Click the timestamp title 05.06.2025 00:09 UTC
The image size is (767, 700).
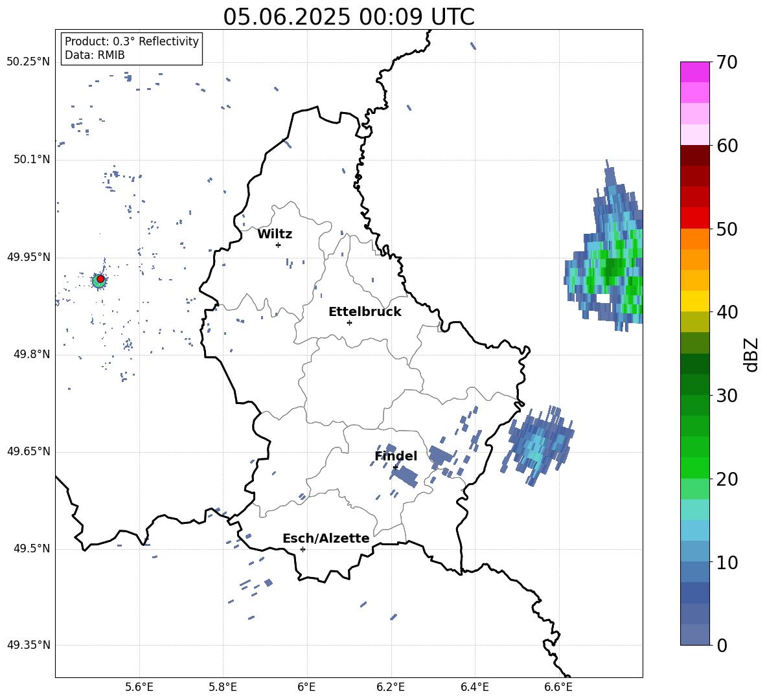point(349,17)
